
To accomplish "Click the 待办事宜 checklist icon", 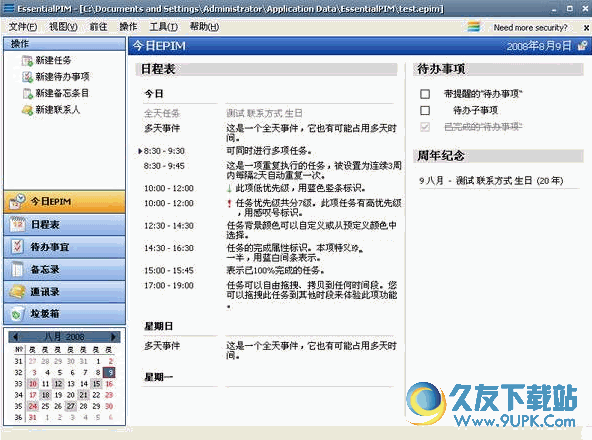I will pos(17,247).
